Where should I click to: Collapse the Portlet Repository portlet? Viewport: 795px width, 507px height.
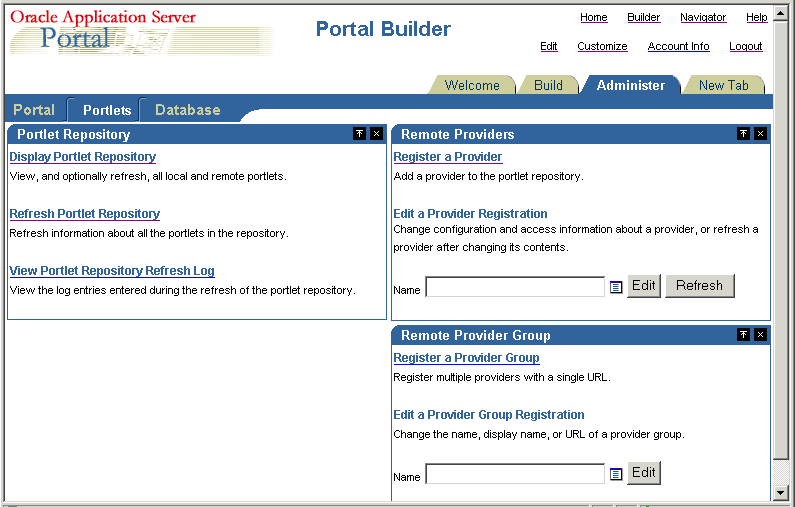click(x=359, y=133)
